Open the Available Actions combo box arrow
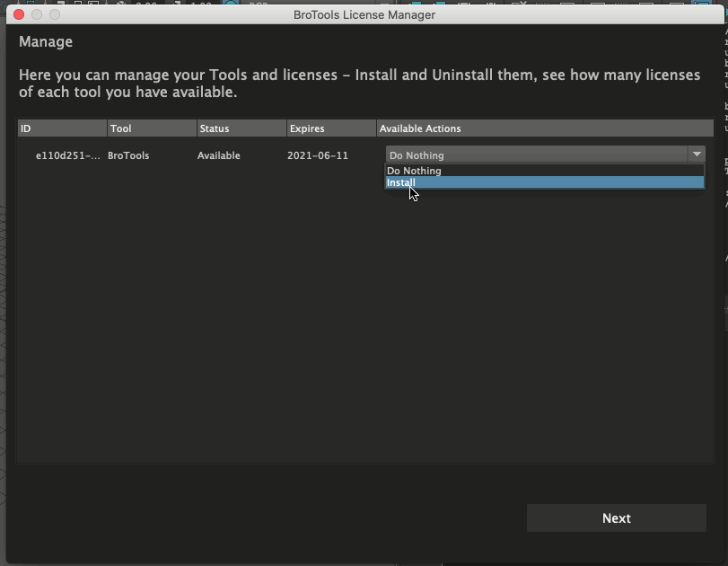This screenshot has height=566, width=728. 697,155
